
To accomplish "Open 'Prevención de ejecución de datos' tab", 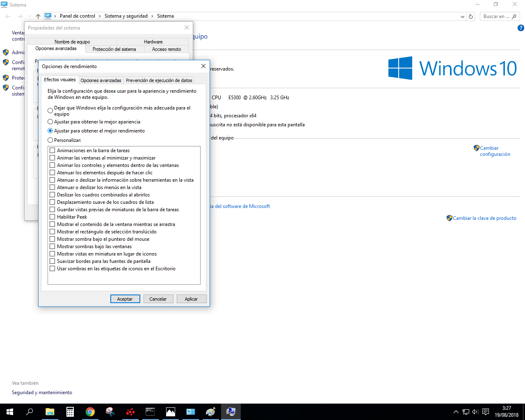I will click(x=159, y=80).
